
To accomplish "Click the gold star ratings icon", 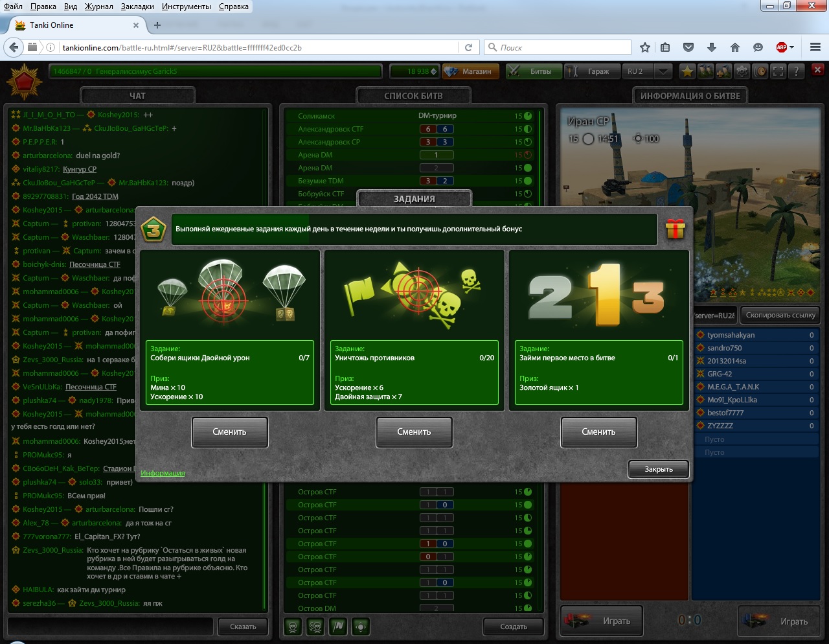I will [x=687, y=71].
